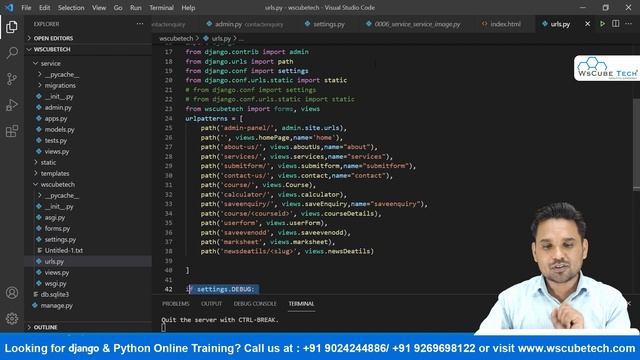Expand the Outline section
This screenshot has height=360, width=640.
88,327
